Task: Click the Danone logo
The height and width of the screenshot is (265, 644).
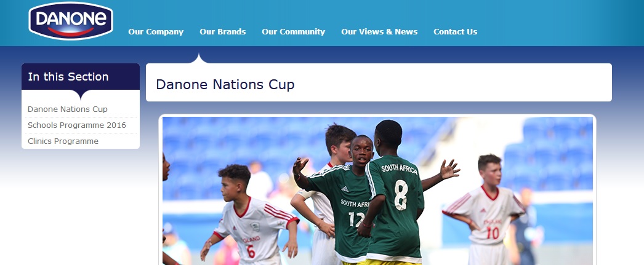Action: pyautogui.click(x=71, y=21)
